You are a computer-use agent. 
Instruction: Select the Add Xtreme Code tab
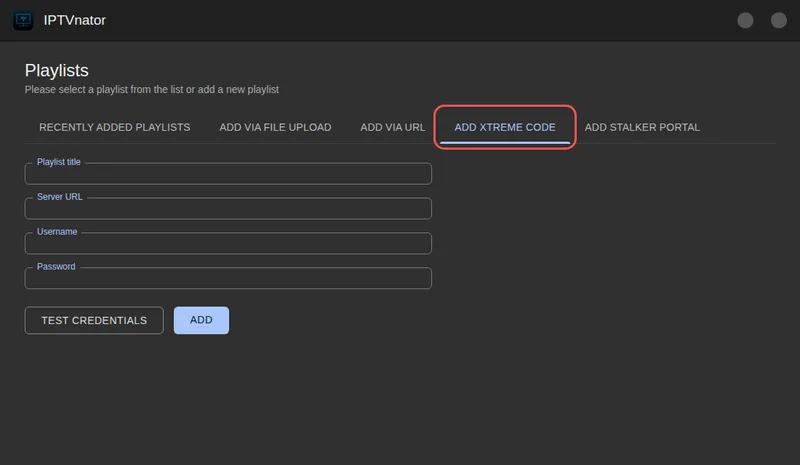505,127
